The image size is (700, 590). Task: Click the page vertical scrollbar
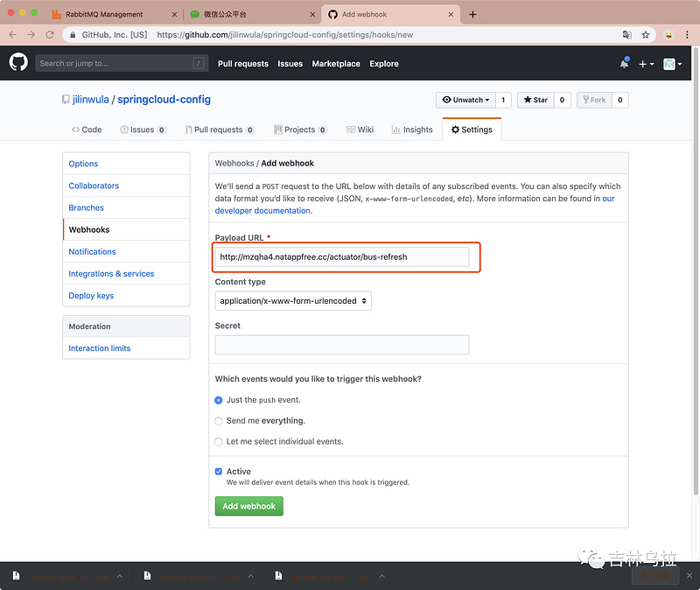[696, 270]
